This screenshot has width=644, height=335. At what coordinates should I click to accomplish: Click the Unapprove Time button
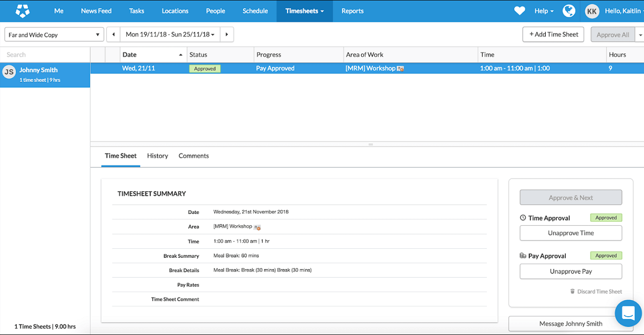coord(570,233)
